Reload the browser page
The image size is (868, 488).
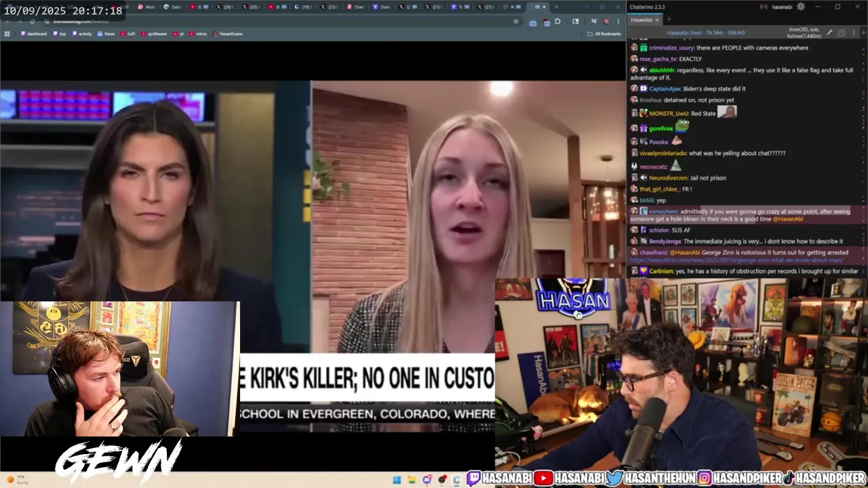click(x=32, y=22)
